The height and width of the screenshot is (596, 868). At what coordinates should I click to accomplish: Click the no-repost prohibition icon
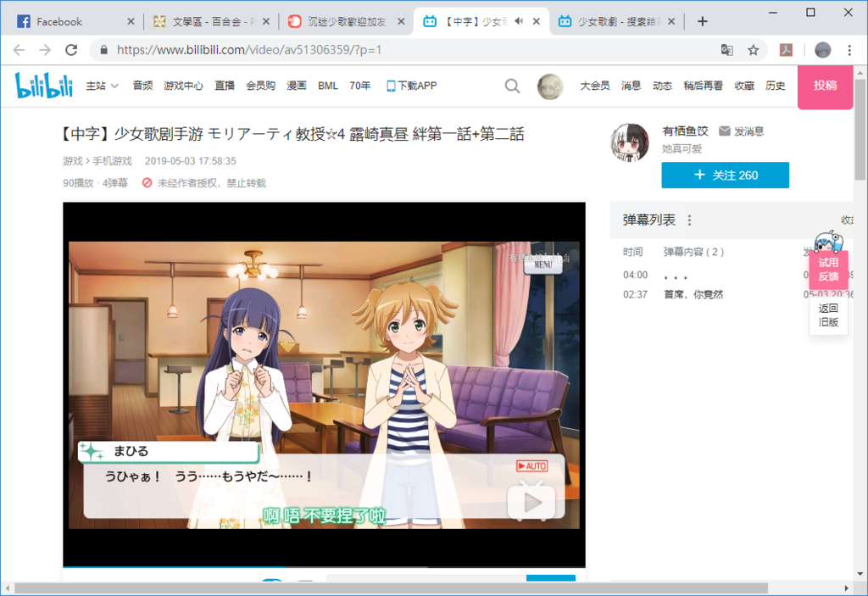point(147,183)
